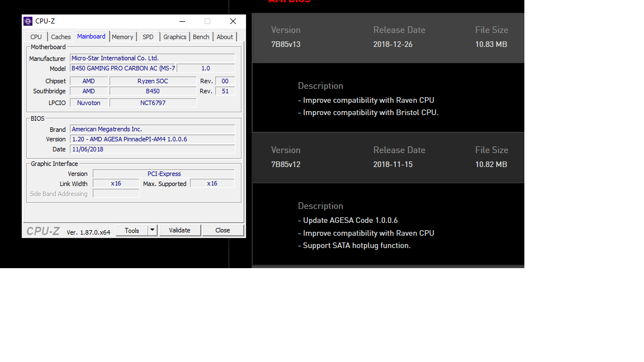Screen dimensions: 644x362
Task: Click the model revision value 1.0
Action: 206,68
